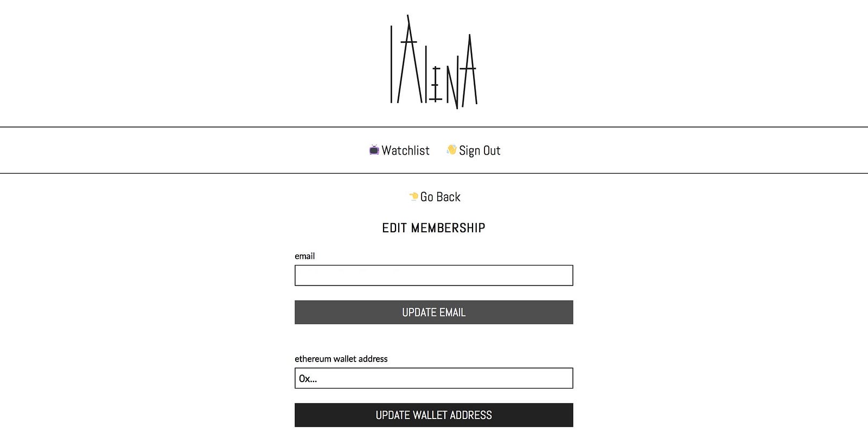The width and height of the screenshot is (868, 444).
Task: Click the pointing hand emoji icon
Action: 413,196
